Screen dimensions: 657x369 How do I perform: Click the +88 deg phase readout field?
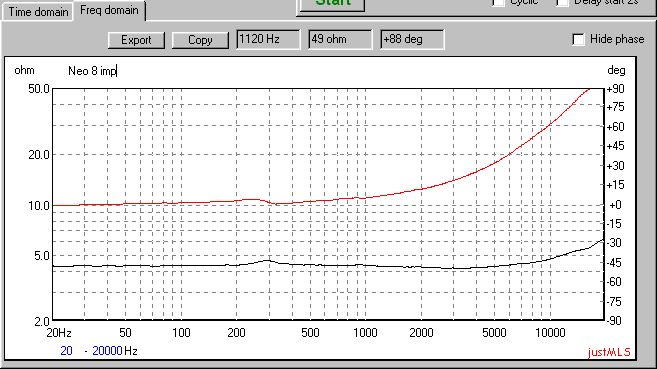click(412, 39)
